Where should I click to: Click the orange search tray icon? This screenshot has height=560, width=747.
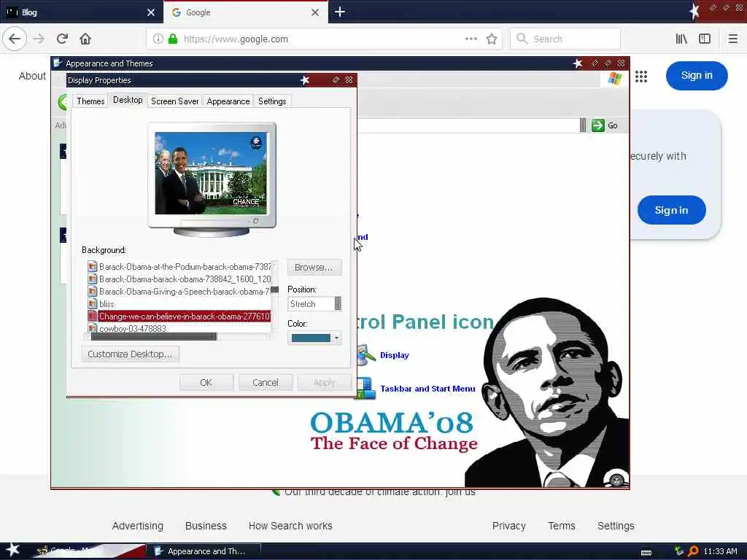pyautogui.click(x=693, y=551)
